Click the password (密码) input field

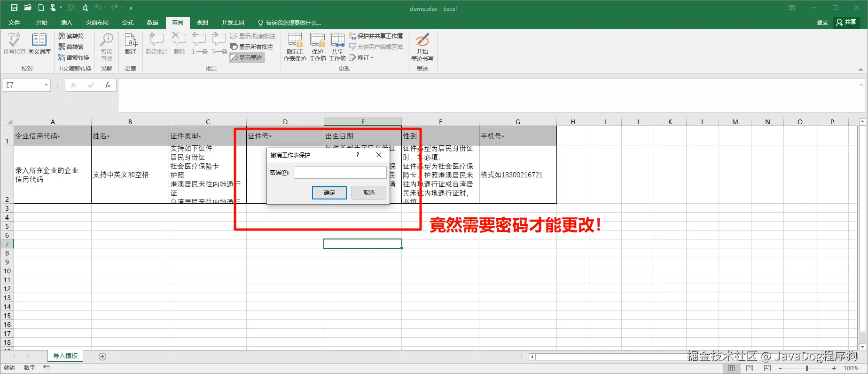[x=340, y=173]
